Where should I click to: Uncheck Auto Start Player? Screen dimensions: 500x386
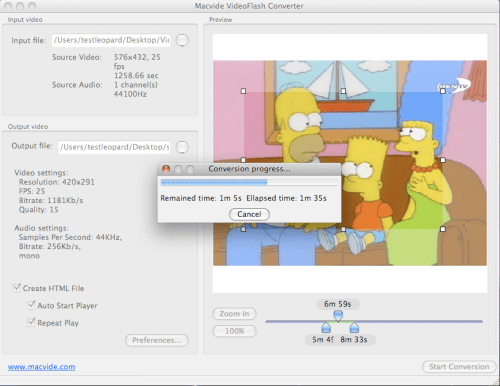[31, 305]
